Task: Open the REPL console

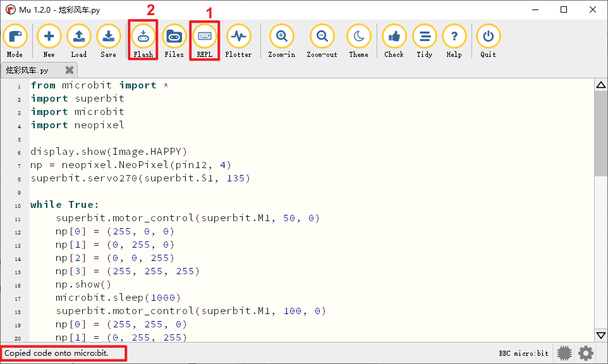Action: [x=204, y=40]
